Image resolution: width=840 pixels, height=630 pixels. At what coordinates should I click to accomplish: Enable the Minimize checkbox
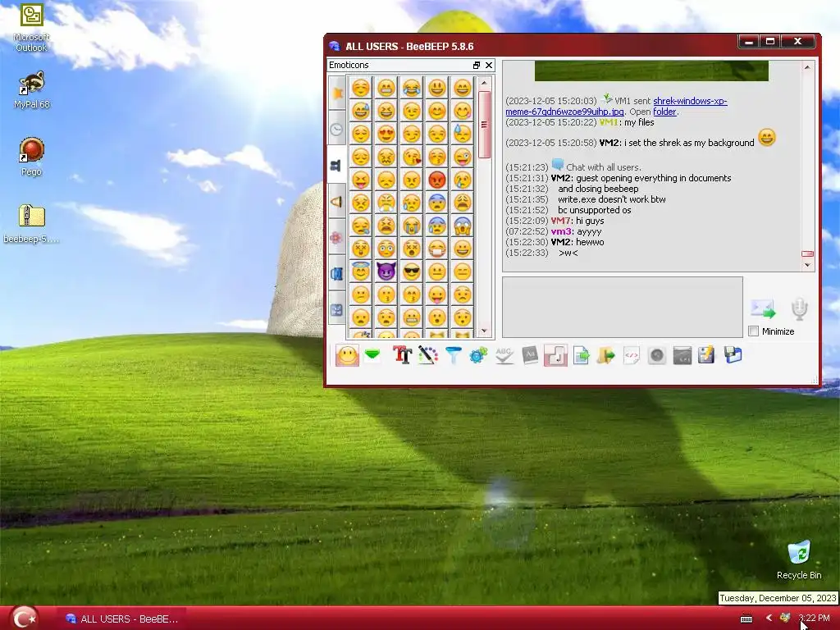click(754, 331)
